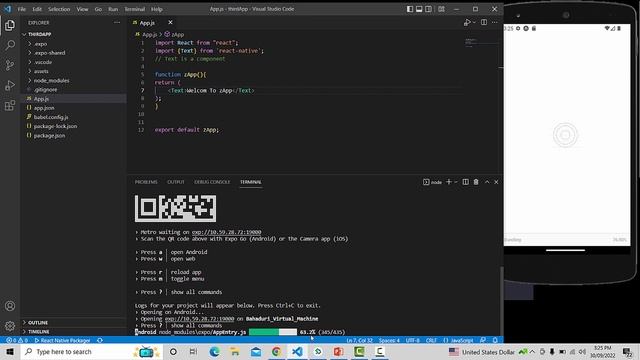Select the Terminal tab in panel
Viewport: 640px width, 360px height.
click(x=251, y=182)
